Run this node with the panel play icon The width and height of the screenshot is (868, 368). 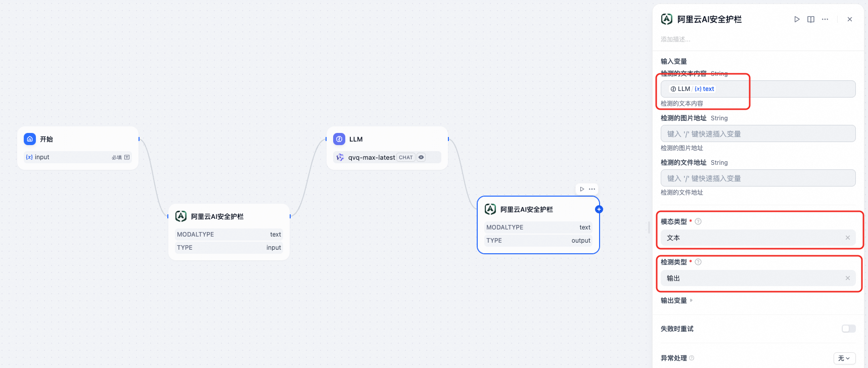pos(797,19)
